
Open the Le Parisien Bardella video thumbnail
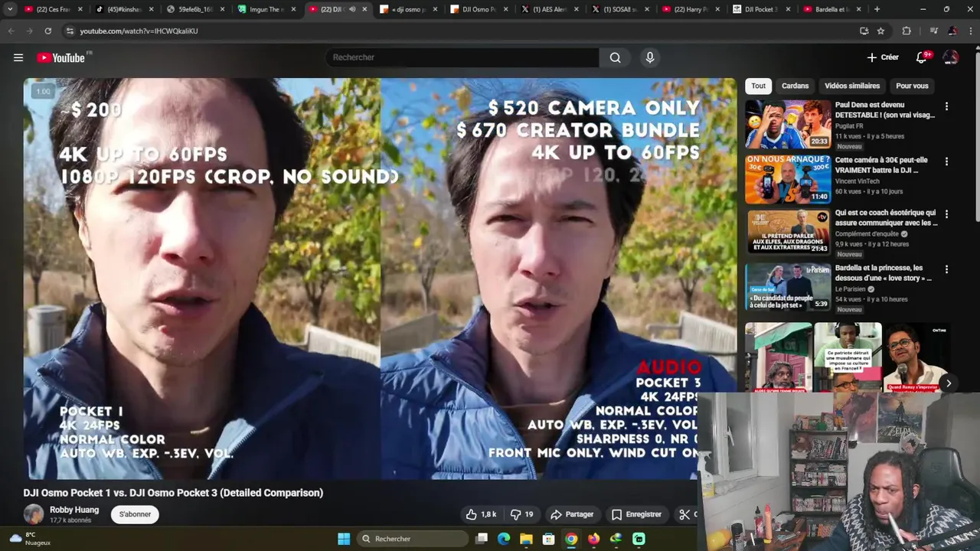788,287
